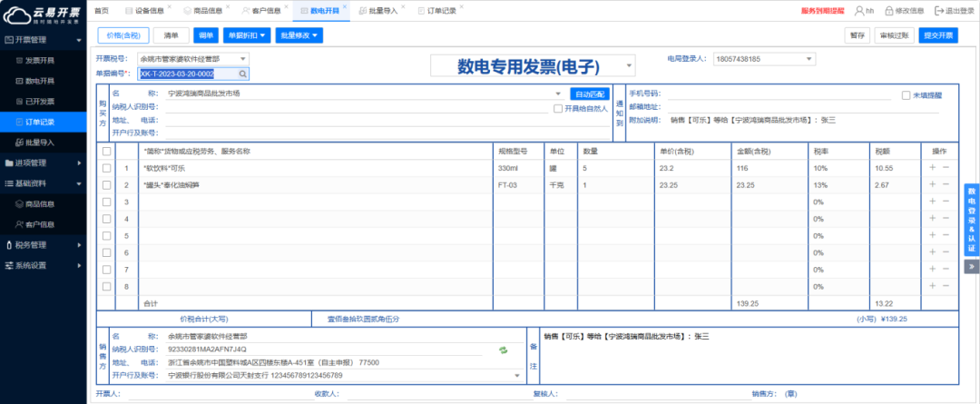The height and width of the screenshot is (404, 980).
Task: Click the 清单 button
Action: pyautogui.click(x=171, y=35)
